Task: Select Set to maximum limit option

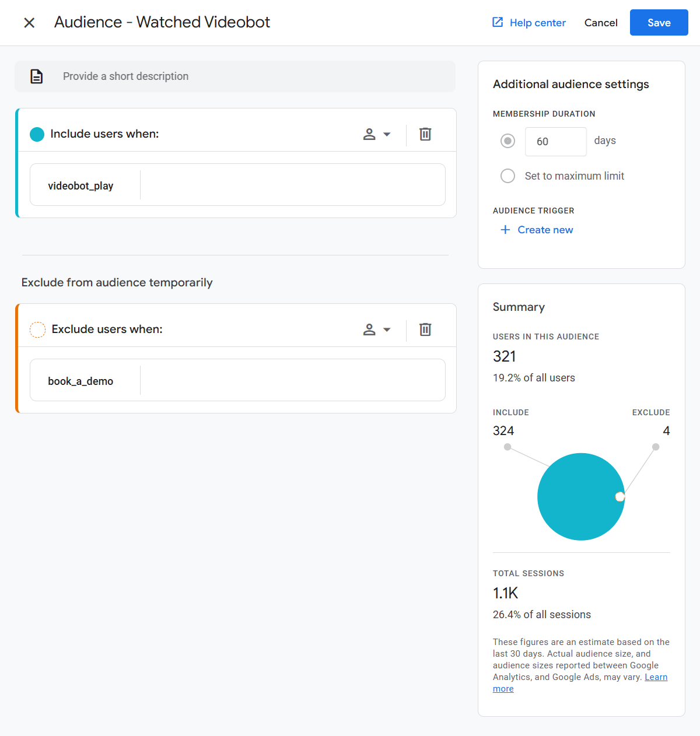Action: tap(508, 176)
